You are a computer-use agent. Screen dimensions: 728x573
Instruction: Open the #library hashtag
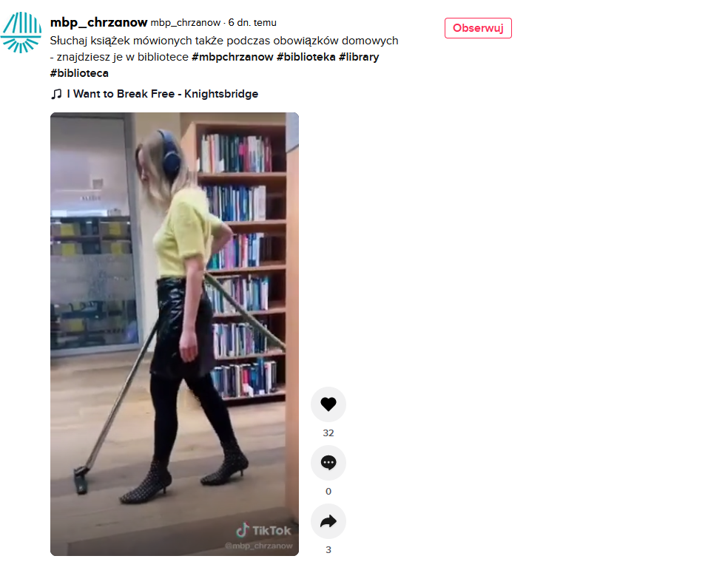click(x=359, y=57)
